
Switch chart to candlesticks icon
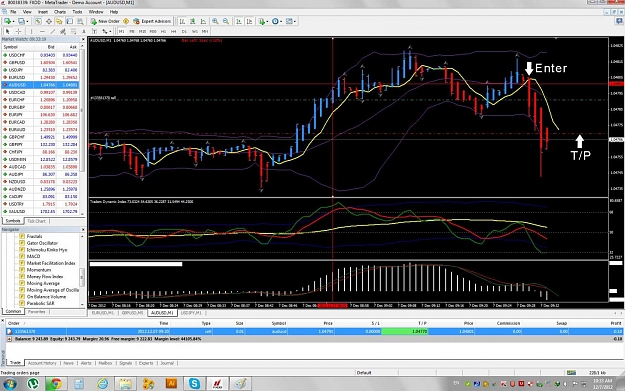(x=193, y=21)
